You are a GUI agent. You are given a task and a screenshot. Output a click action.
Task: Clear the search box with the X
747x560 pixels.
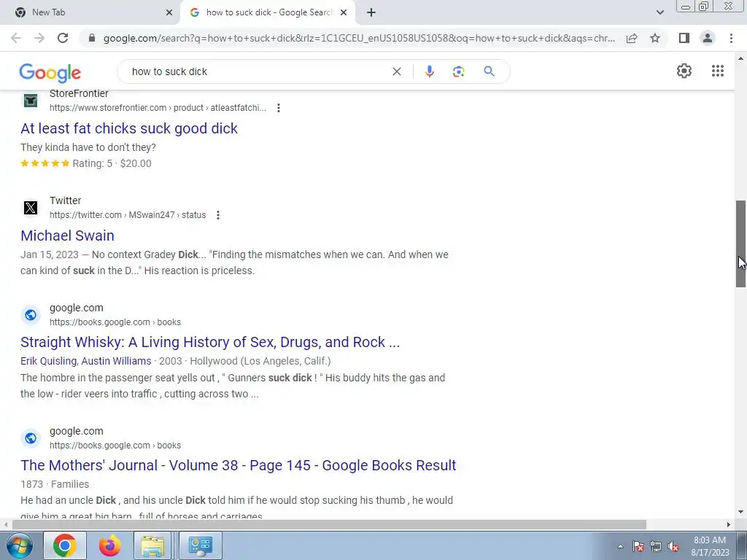pos(396,71)
